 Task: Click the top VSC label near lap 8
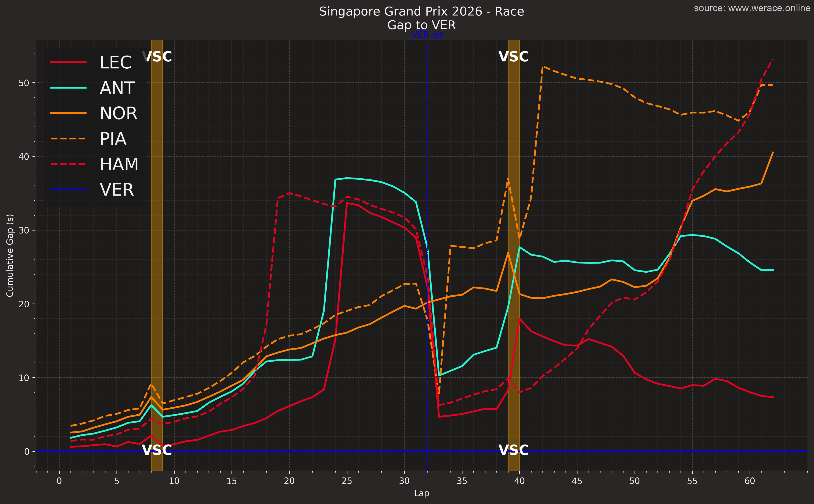[157, 57]
